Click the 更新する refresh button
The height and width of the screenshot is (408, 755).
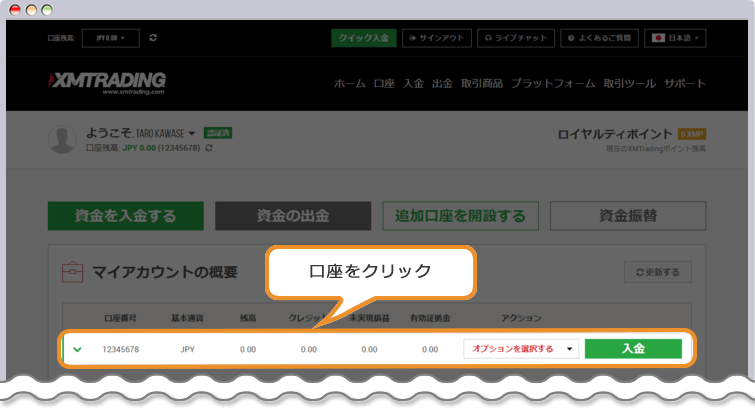click(x=658, y=272)
